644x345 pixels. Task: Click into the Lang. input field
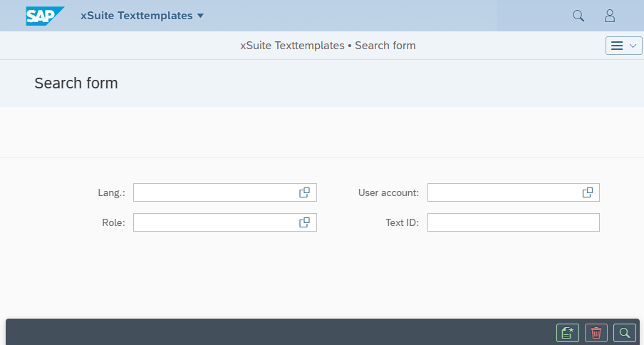pos(214,192)
